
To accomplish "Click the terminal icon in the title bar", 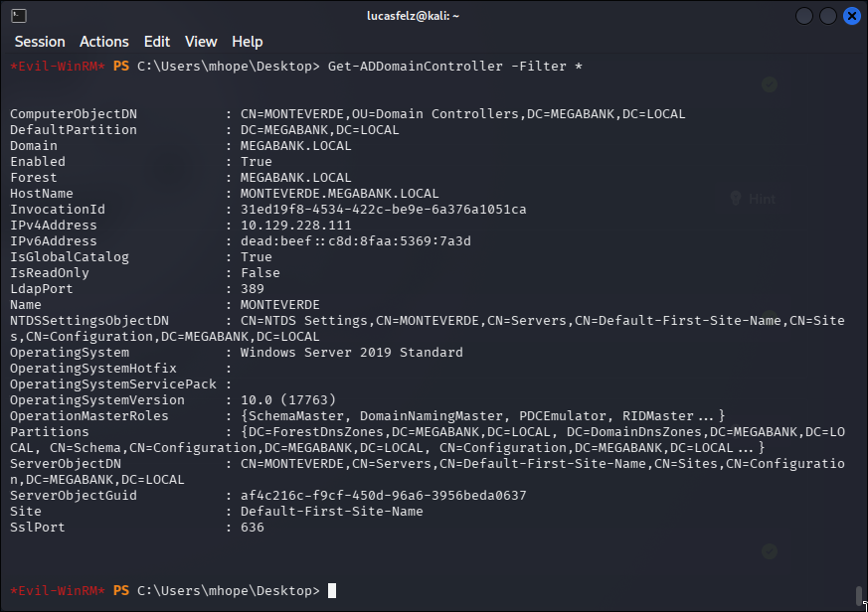I will pos(19,16).
